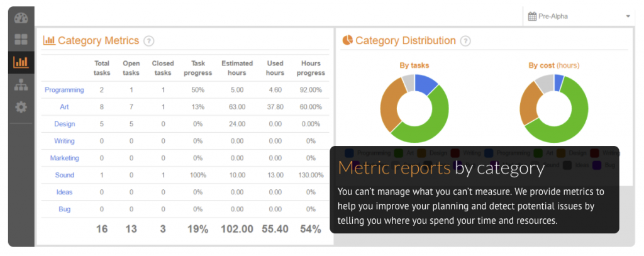Open the Sound category link
This screenshot has height=256, width=644.
click(64, 175)
